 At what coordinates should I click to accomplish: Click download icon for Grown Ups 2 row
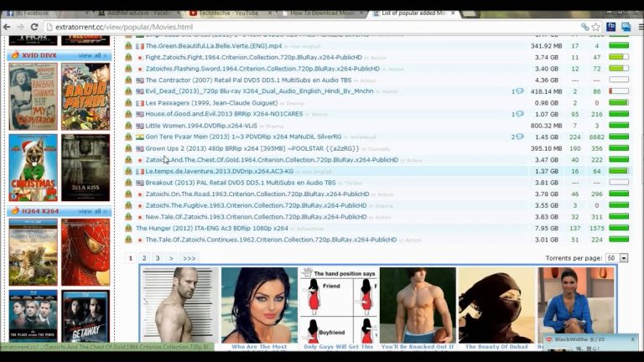tap(128, 148)
